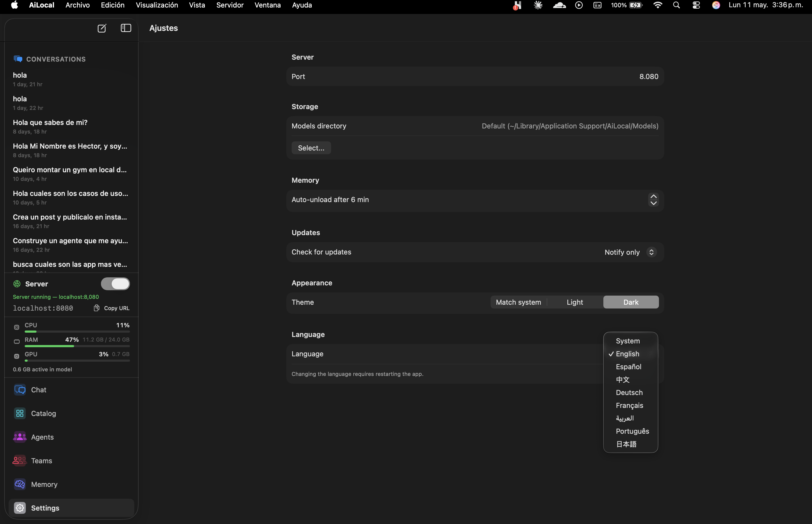
Task: Click the Conversations chat bubble icon
Action: (18, 59)
